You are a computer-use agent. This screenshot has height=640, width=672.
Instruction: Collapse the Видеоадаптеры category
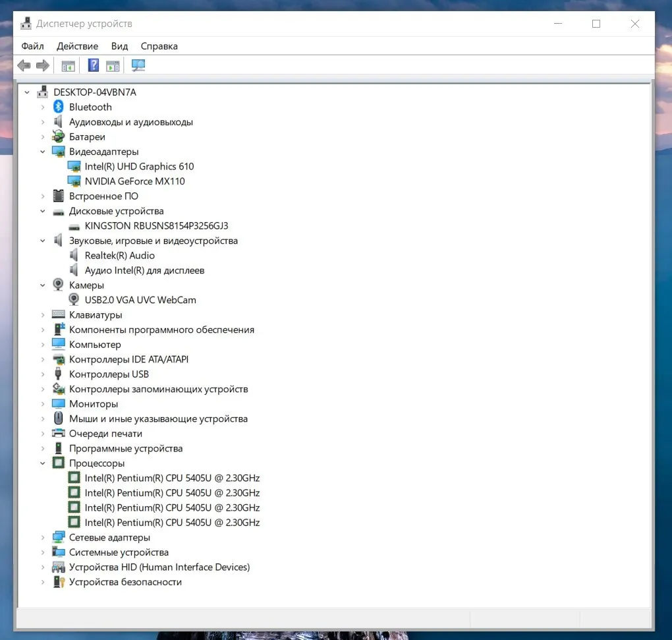coord(42,152)
